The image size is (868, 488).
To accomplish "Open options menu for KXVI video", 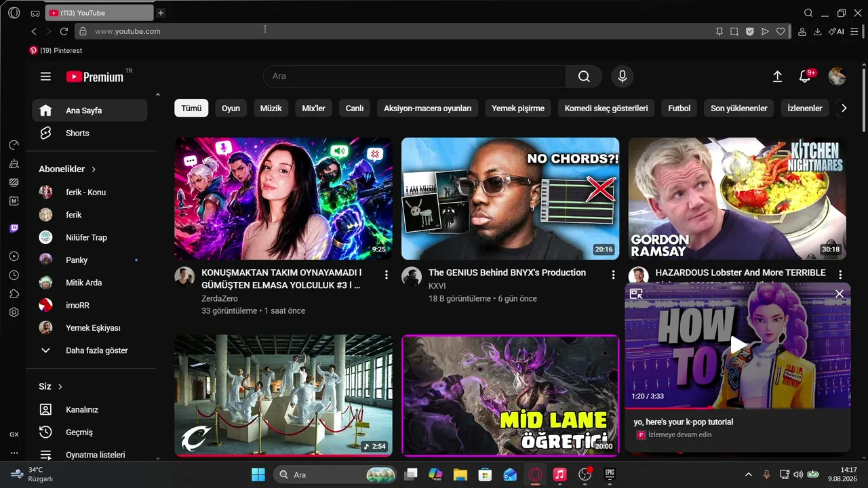I will (613, 274).
